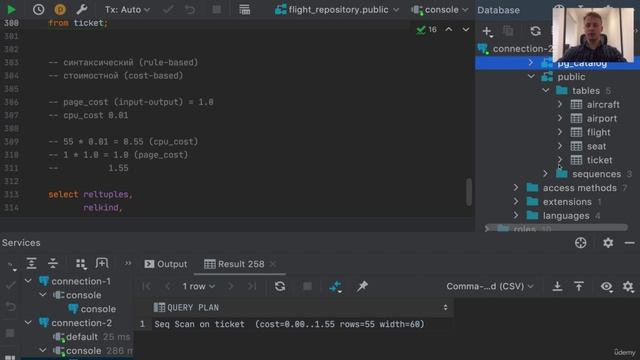Expand the pg_catalog schema node
Screen dimensions: 640x360
[531, 63]
